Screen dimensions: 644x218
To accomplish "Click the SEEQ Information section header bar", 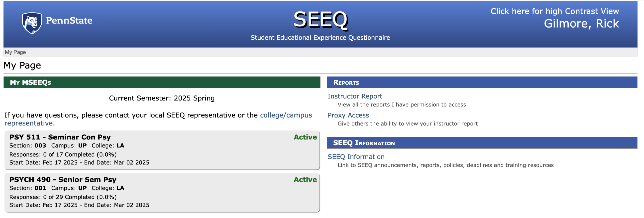I will point(481,143).
